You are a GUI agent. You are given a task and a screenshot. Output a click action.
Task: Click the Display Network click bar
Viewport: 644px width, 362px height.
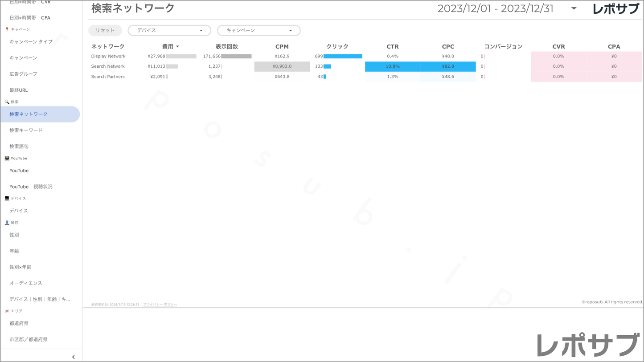click(342, 57)
